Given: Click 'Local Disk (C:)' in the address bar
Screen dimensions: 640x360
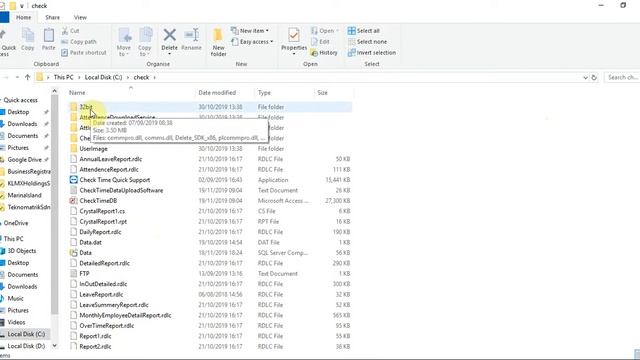Looking at the screenshot, I should (103, 77).
